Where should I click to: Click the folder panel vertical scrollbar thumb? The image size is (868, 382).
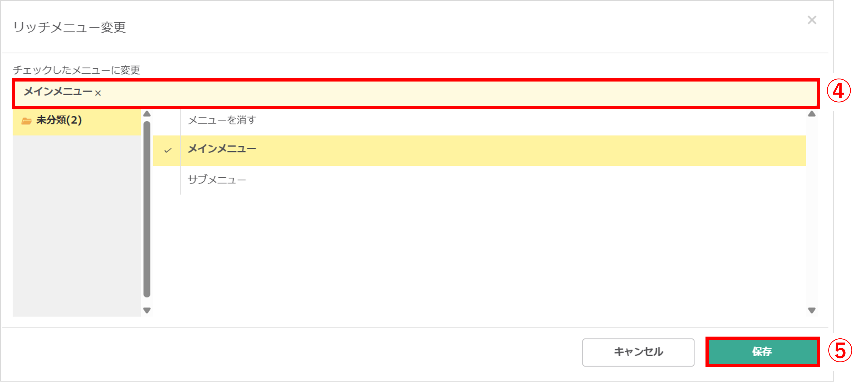(147, 209)
